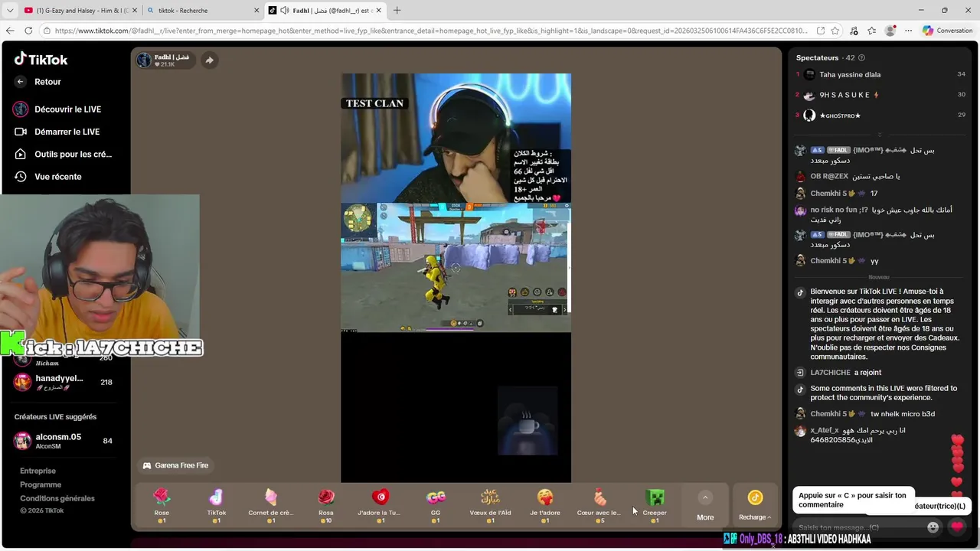Screen dimensions: 980x551
Task: Open the Entreprise footer link
Action: pyautogui.click(x=38, y=471)
